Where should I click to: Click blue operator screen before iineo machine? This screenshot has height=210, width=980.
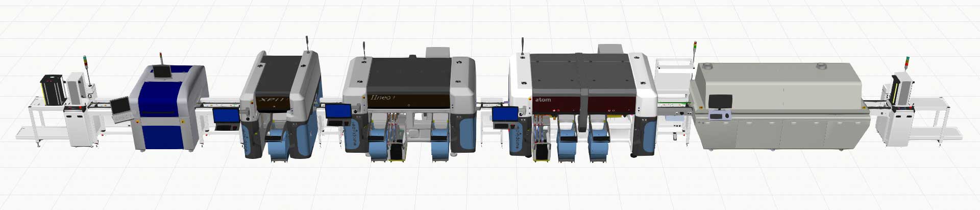click(338, 111)
